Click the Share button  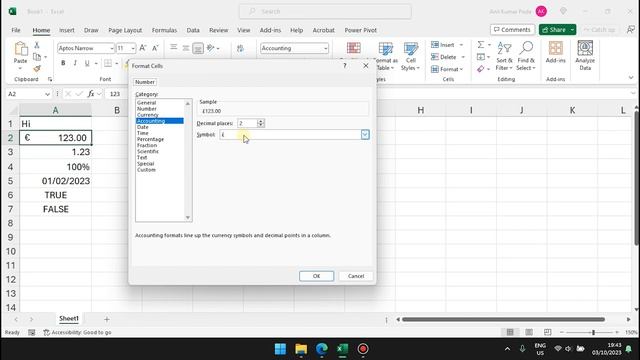click(553, 30)
